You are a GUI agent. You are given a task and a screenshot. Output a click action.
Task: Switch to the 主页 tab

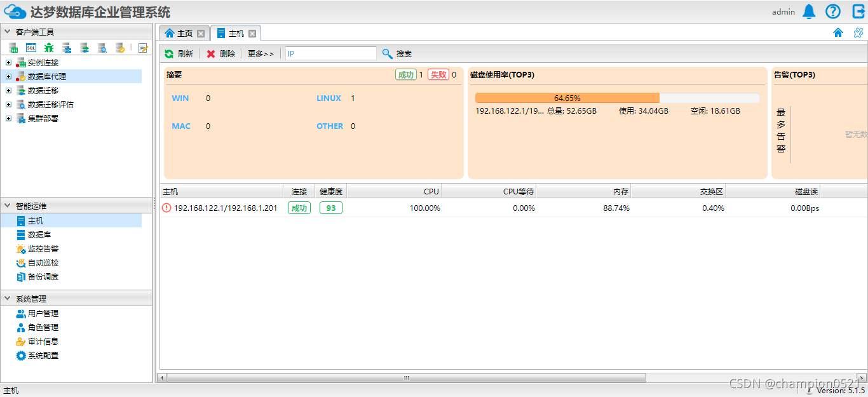pyautogui.click(x=185, y=34)
